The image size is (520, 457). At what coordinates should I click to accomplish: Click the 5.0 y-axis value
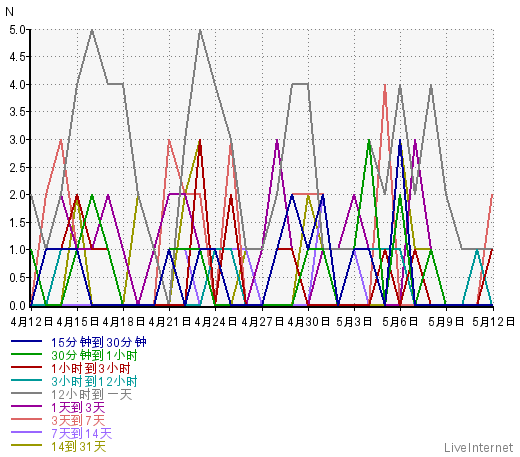pyautogui.click(x=17, y=30)
